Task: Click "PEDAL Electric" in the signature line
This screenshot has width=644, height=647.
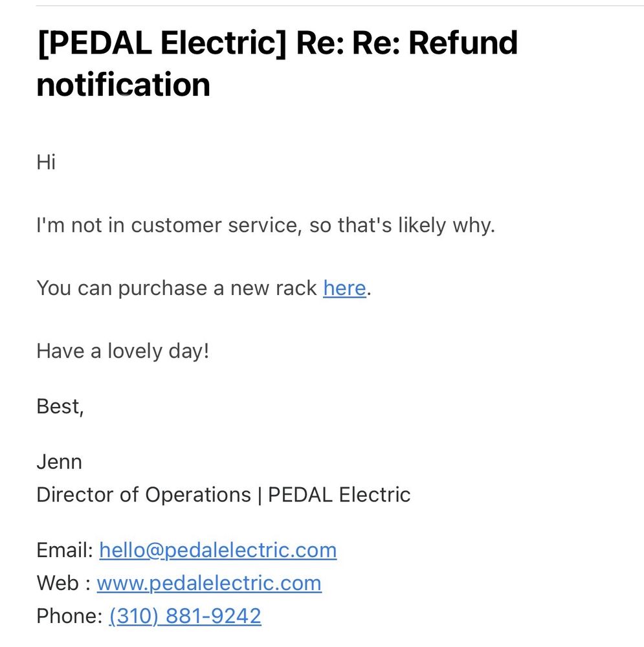Action: coord(339,495)
